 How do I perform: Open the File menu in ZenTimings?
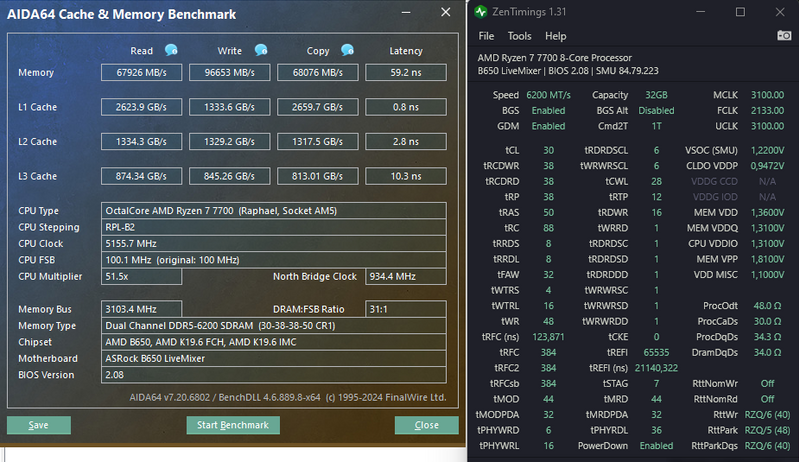pos(486,36)
